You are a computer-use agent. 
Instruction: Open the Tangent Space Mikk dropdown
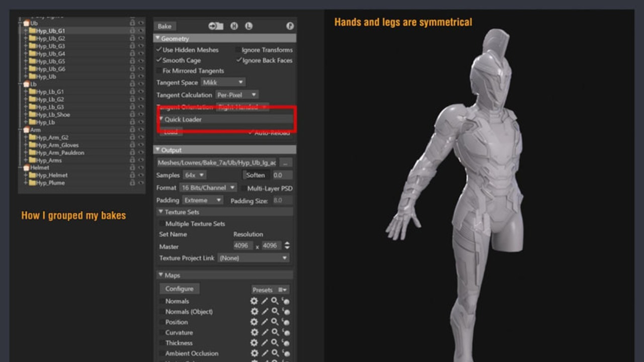pyautogui.click(x=223, y=82)
